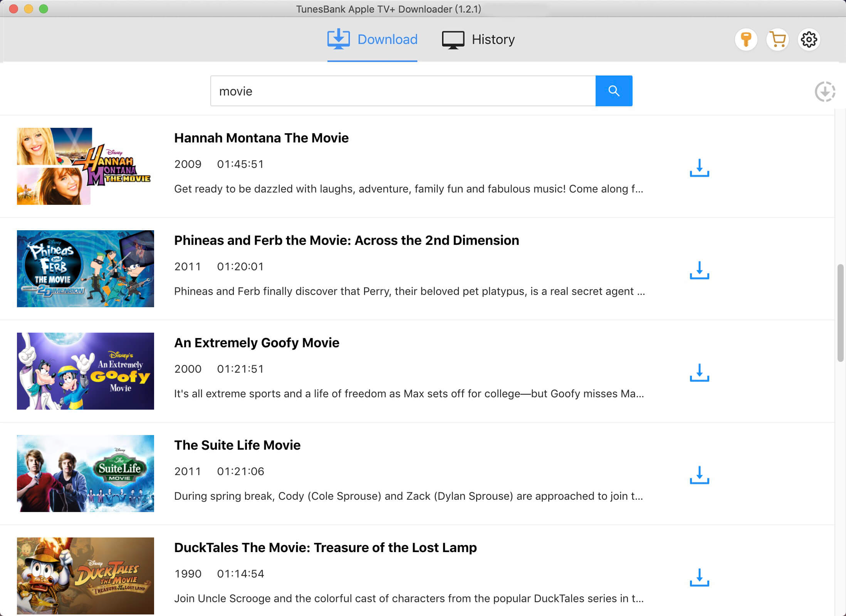
Task: Switch to the History tab
Action: click(478, 39)
